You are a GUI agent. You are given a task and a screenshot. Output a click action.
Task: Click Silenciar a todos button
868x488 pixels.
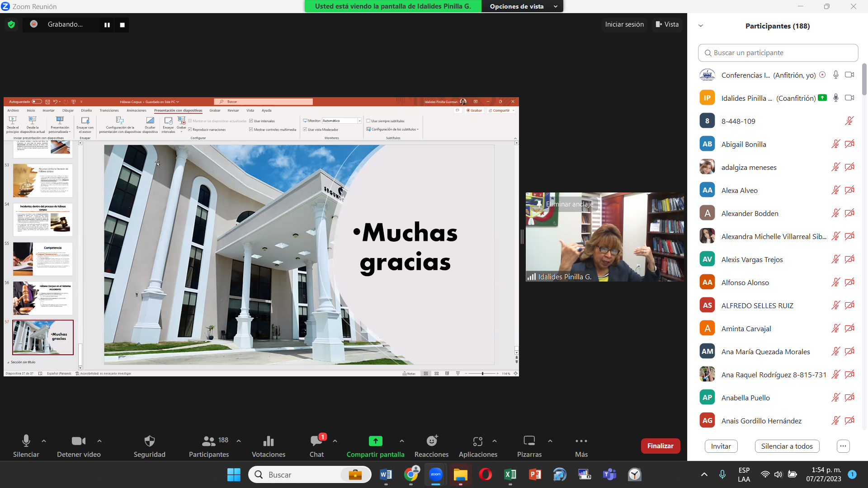click(x=787, y=446)
